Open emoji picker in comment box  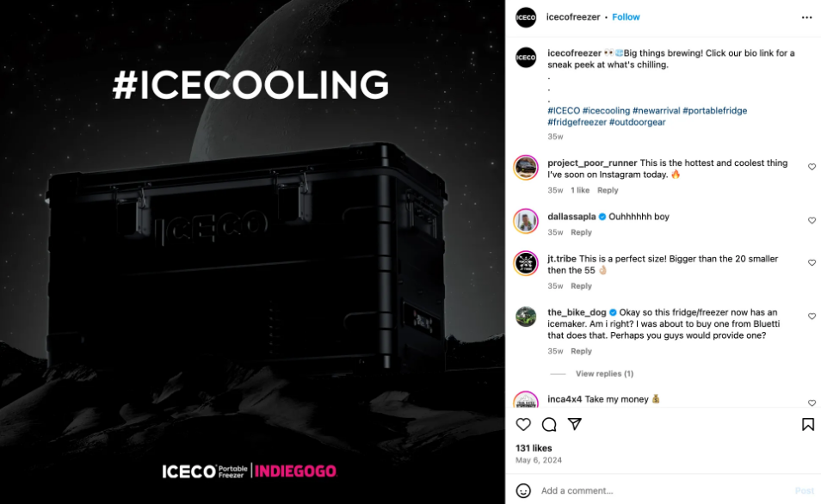click(x=523, y=490)
